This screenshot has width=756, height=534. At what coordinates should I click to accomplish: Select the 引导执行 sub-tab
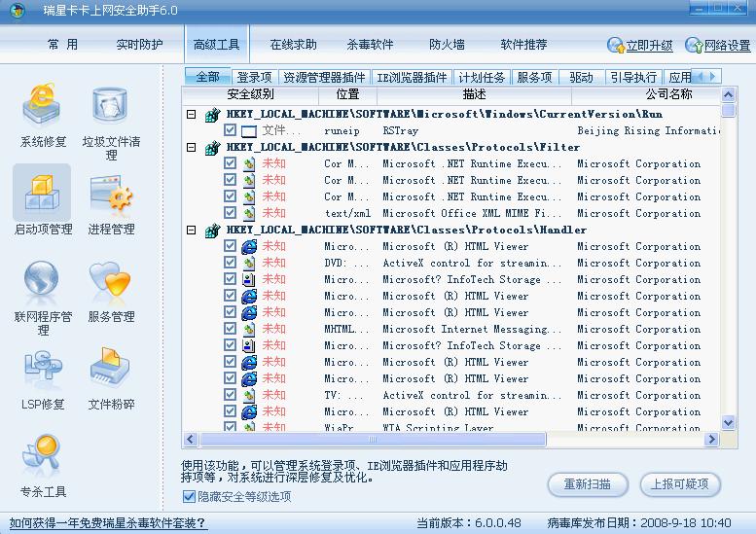click(633, 77)
